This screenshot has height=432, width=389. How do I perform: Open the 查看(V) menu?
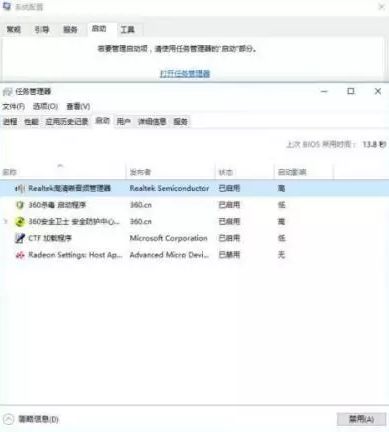point(78,107)
